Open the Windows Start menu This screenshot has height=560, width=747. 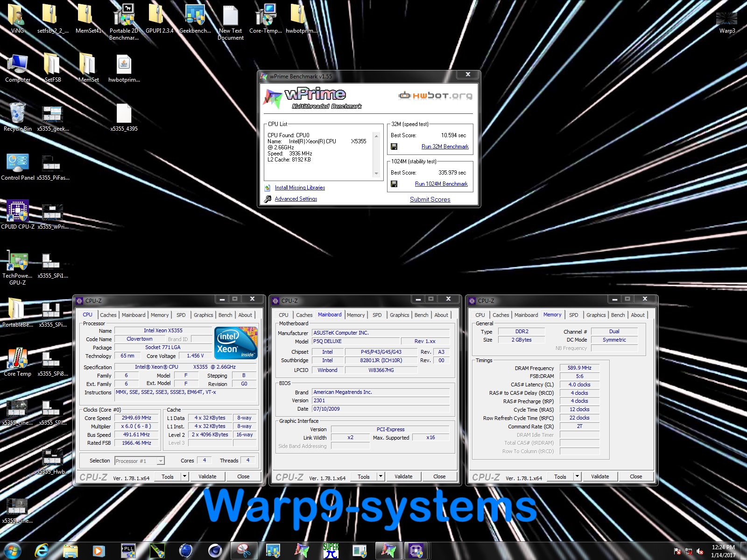[13, 551]
